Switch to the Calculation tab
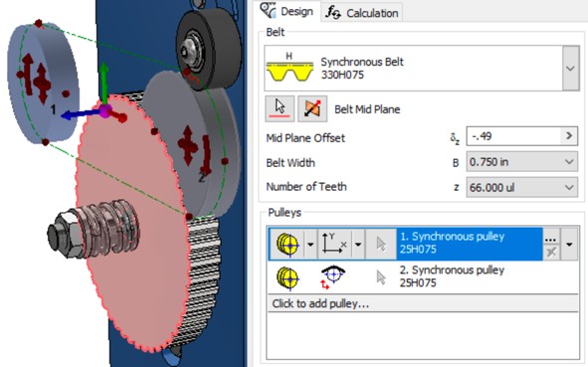The height and width of the screenshot is (367, 588). [x=361, y=13]
